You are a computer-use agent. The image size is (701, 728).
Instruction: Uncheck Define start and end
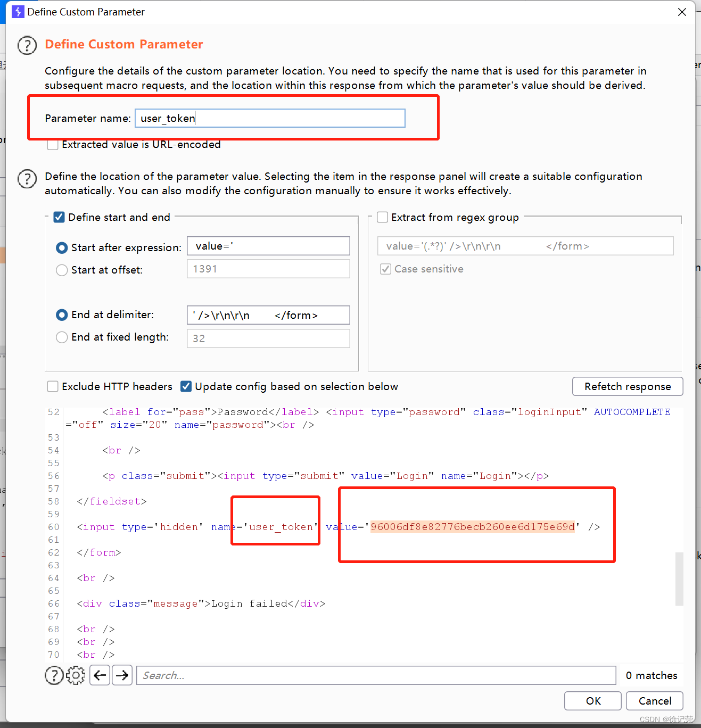(59, 217)
